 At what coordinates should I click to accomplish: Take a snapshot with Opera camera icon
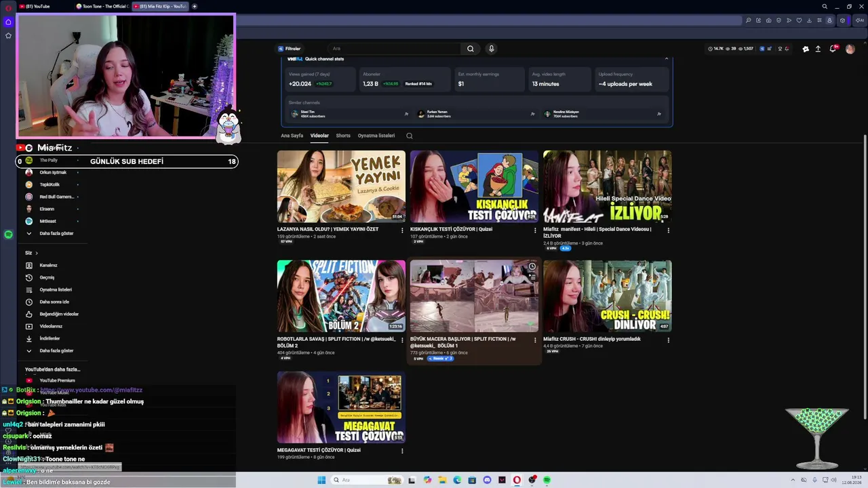(x=768, y=20)
